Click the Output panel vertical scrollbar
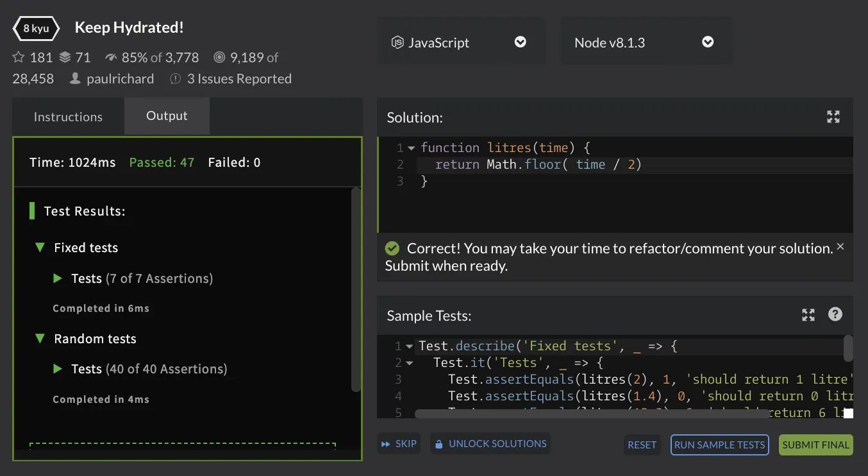The width and height of the screenshot is (868, 476). (x=356, y=289)
